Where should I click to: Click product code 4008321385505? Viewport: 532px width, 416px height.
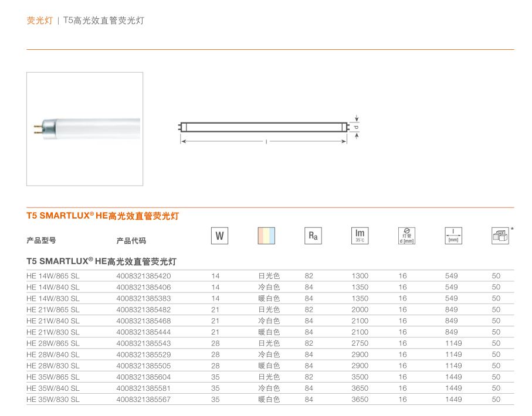pos(144,366)
